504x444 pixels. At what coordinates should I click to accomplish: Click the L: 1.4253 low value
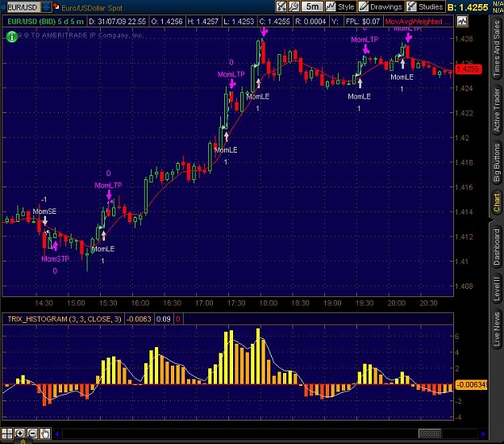point(239,22)
